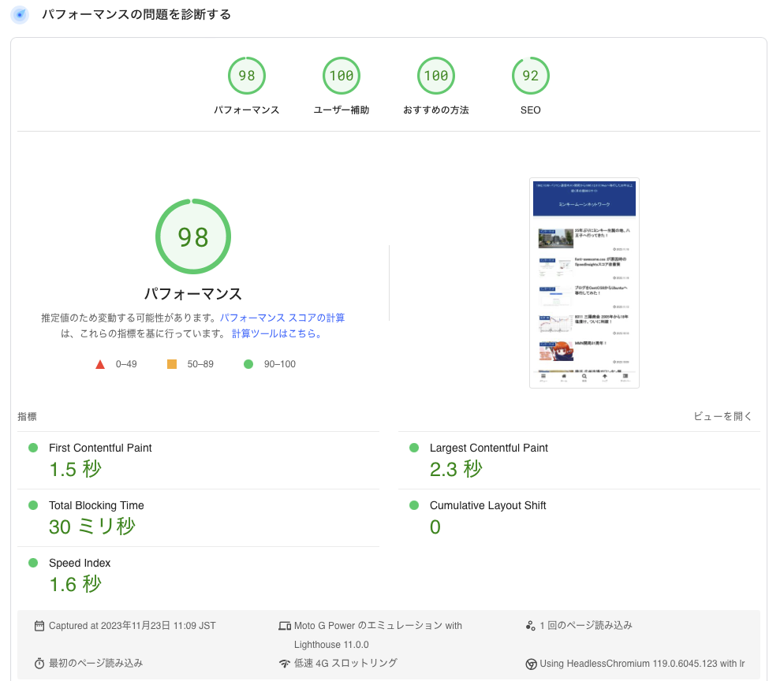
Task: Select the First Contentful Paint metric
Action: click(100, 448)
